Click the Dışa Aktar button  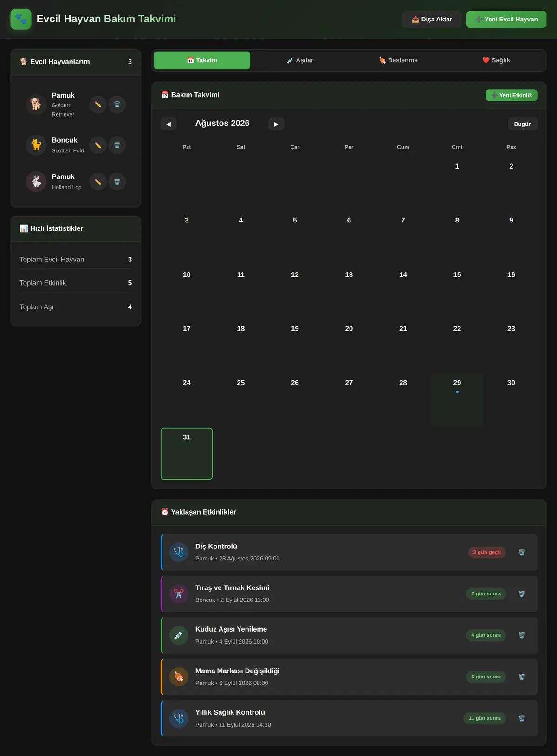[432, 19]
